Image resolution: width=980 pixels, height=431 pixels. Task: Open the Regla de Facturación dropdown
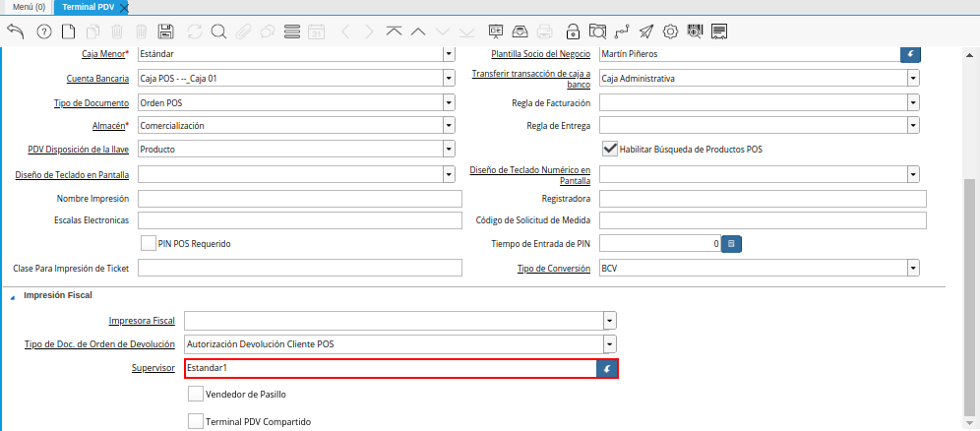914,102
